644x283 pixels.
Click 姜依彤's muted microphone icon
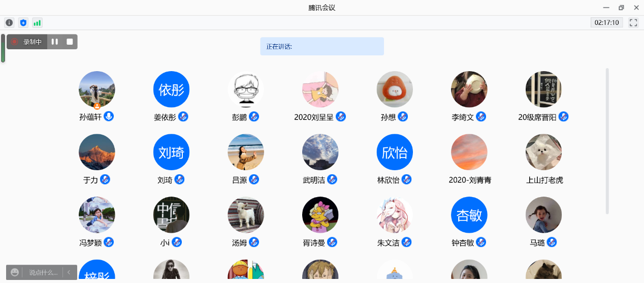(183, 116)
